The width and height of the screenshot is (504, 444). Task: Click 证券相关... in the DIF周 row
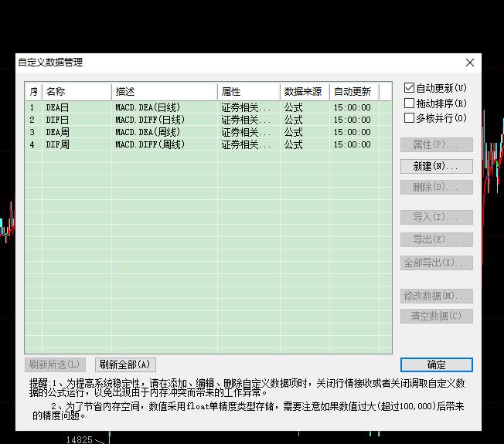pyautogui.click(x=247, y=144)
